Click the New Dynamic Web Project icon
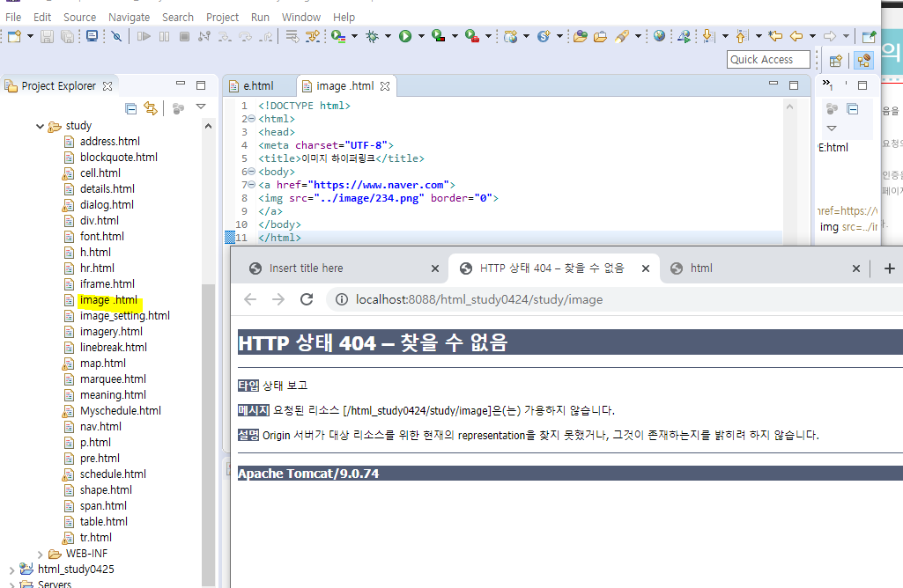Image resolution: width=903 pixels, height=588 pixels. [x=510, y=37]
